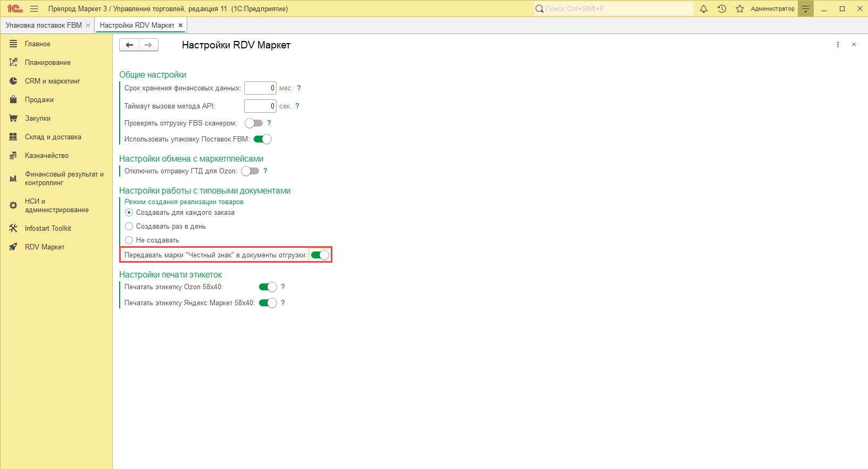
Task: Go back with the left arrow
Action: [x=129, y=45]
